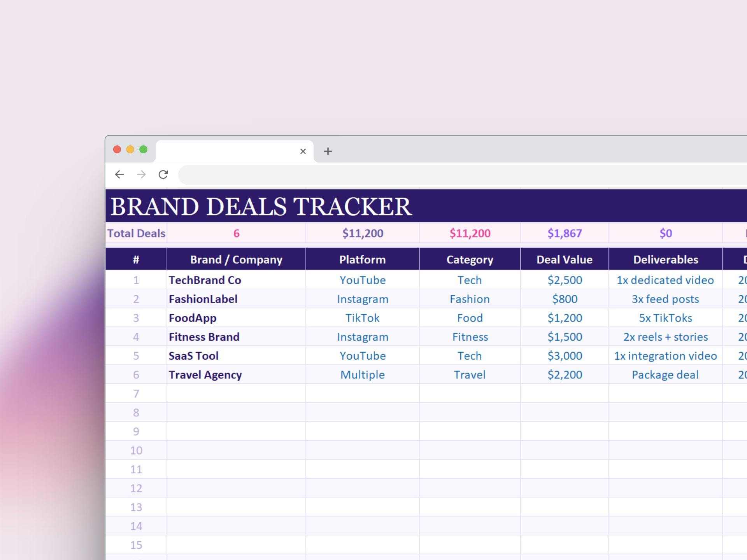Click the Total Deals label
This screenshot has width=747, height=560.
click(136, 233)
